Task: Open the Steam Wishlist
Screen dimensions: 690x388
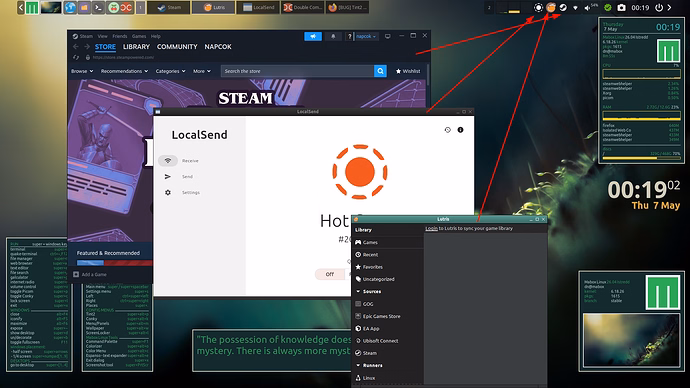Action: pos(408,71)
